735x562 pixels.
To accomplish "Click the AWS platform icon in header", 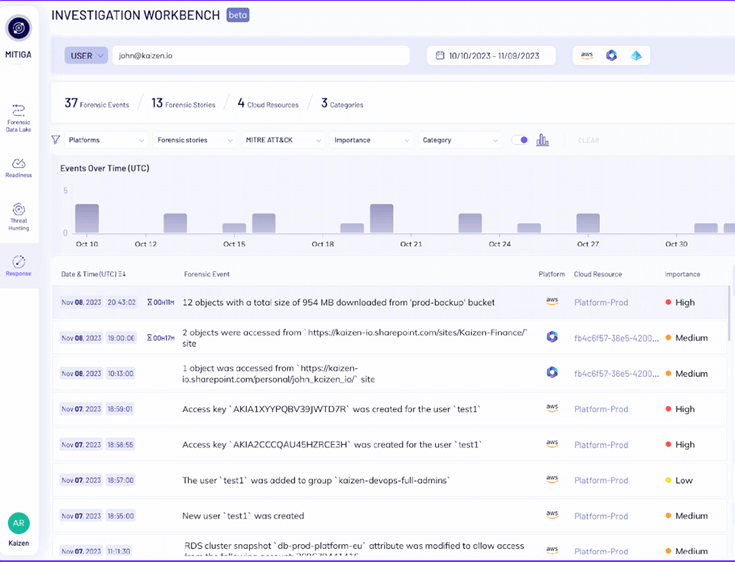I will (x=587, y=56).
